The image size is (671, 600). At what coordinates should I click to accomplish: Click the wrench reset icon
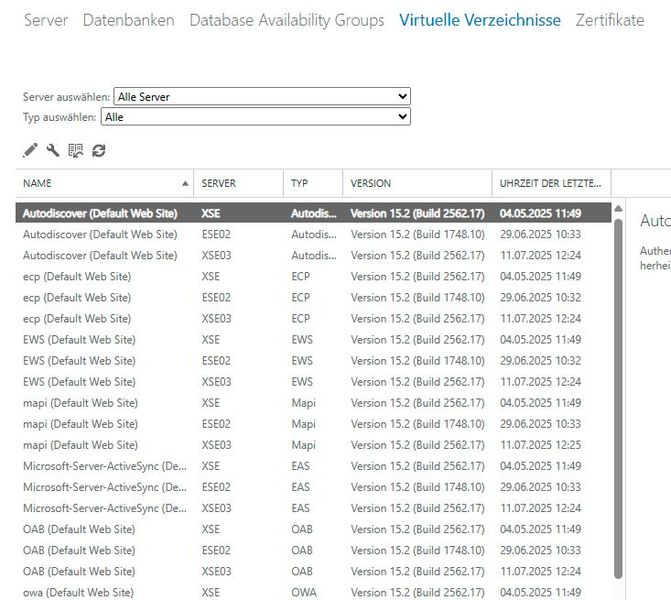click(x=53, y=150)
